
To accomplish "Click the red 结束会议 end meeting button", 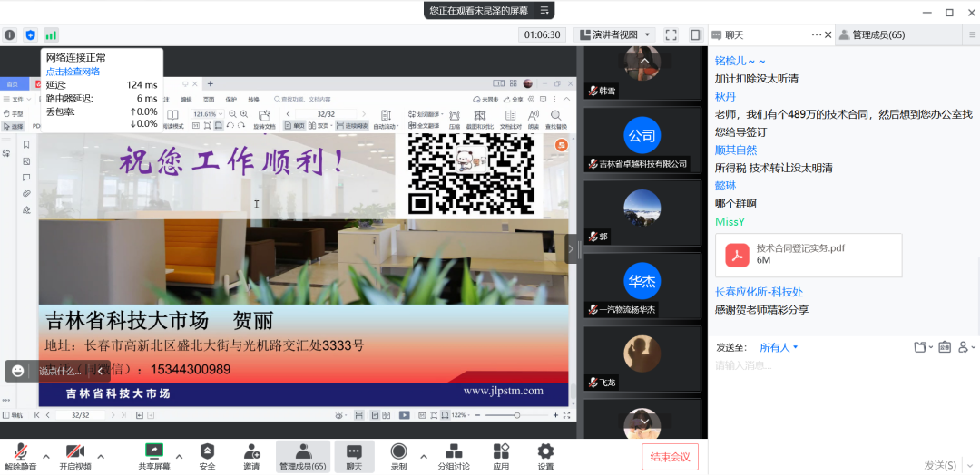I will [x=670, y=456].
